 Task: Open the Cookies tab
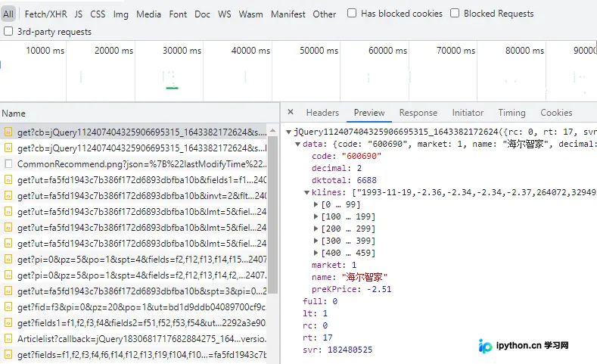(556, 113)
